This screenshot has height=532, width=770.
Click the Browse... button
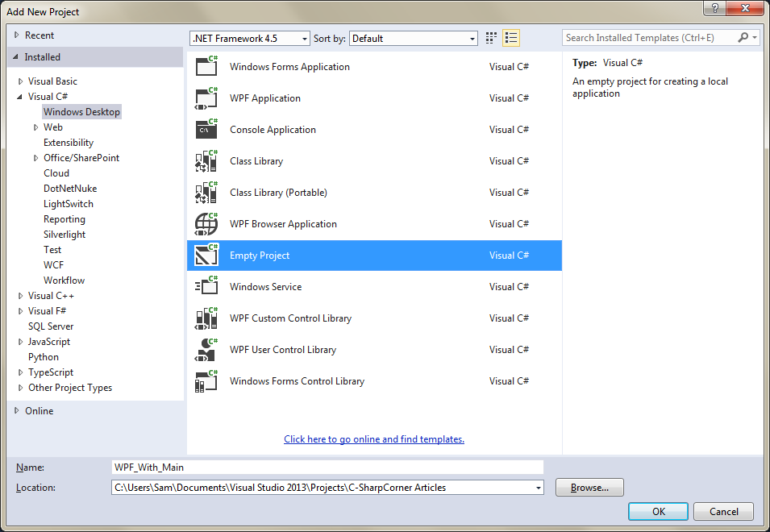coord(589,488)
